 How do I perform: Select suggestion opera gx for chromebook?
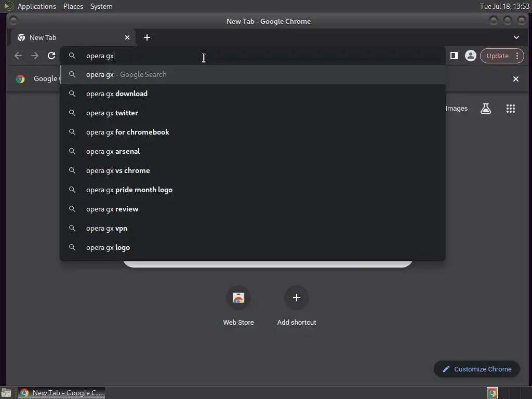click(253, 132)
